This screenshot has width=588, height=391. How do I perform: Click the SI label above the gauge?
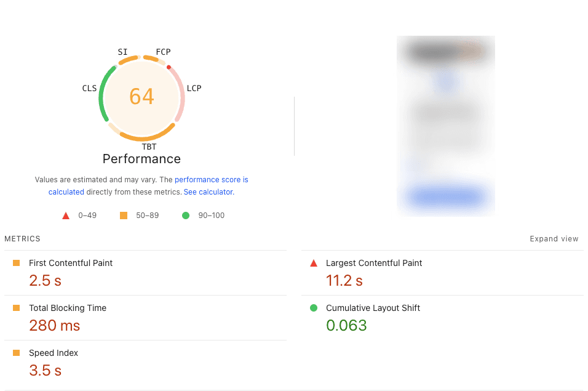[122, 52]
